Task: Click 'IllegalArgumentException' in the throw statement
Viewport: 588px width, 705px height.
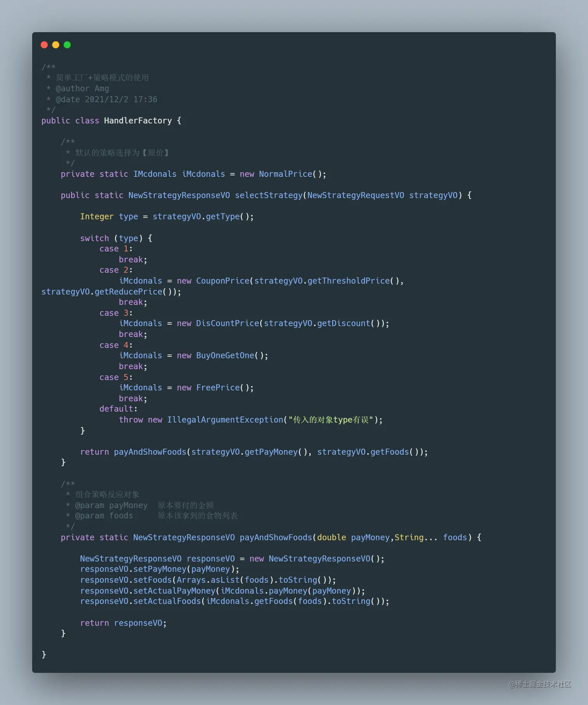Action: click(225, 420)
